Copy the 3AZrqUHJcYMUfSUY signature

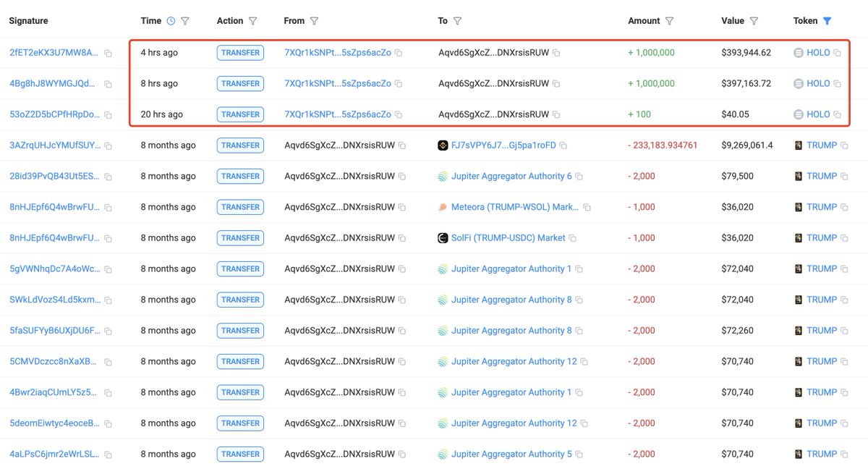[108, 146]
